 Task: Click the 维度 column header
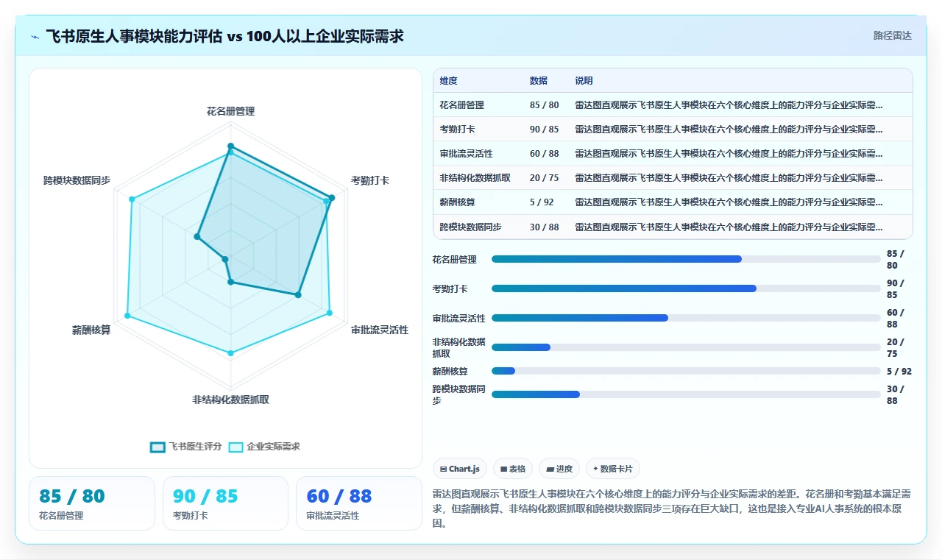pos(448,81)
